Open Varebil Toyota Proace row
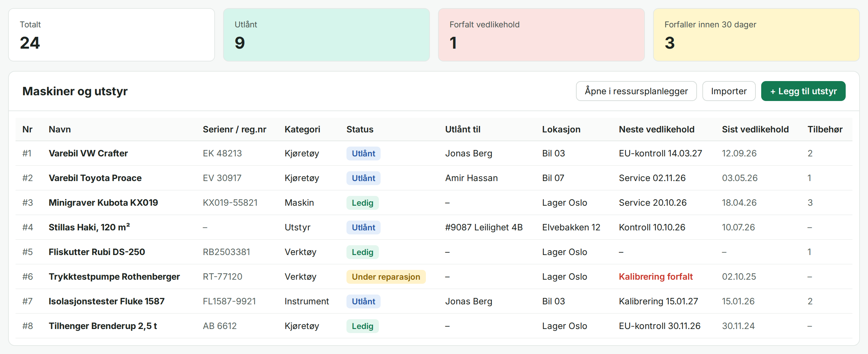868x354 pixels. click(434, 178)
